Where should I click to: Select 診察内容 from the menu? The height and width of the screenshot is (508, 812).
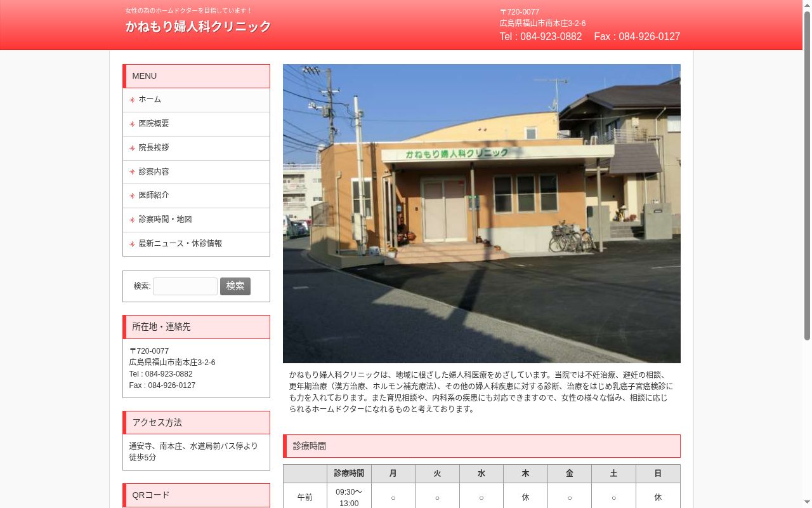tap(196, 172)
